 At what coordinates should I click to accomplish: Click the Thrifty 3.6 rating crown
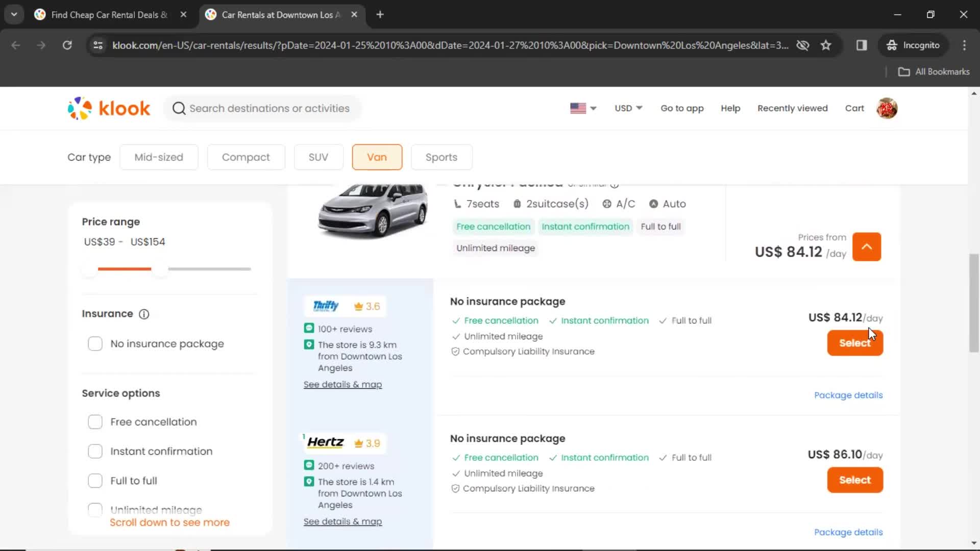[x=358, y=307]
